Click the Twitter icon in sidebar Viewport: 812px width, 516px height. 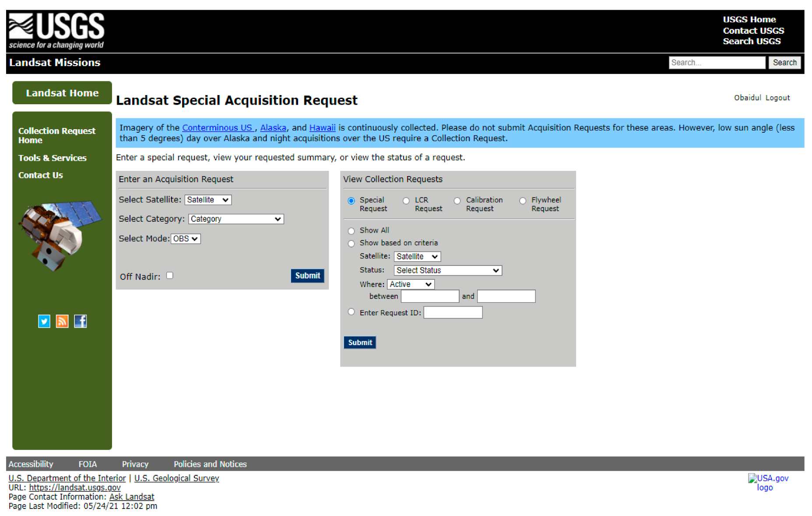(44, 321)
